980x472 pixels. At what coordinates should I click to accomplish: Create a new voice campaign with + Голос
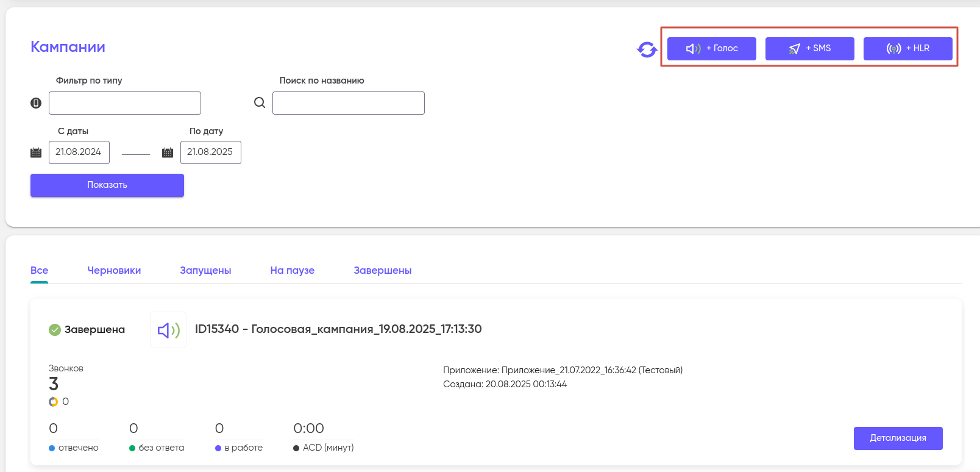click(x=711, y=49)
